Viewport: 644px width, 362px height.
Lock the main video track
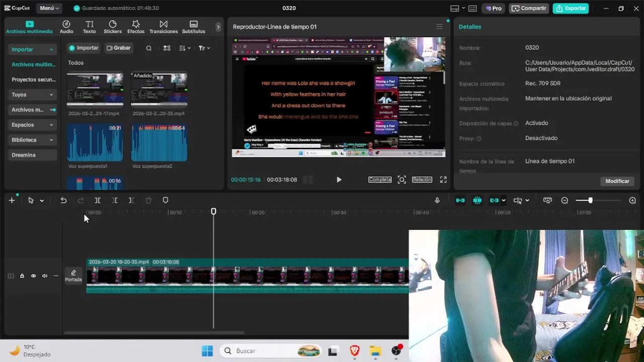tap(22, 276)
